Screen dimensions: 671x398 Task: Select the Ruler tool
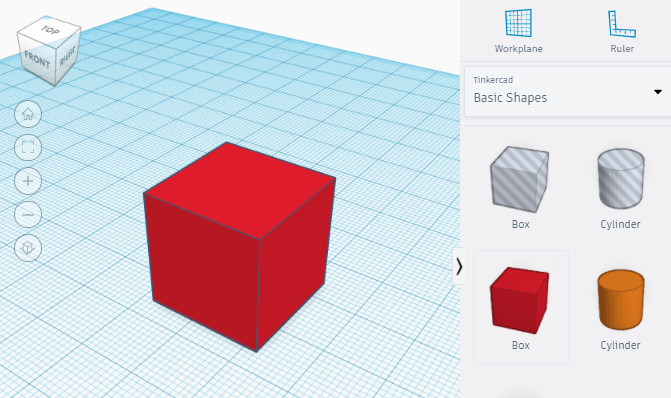click(622, 31)
